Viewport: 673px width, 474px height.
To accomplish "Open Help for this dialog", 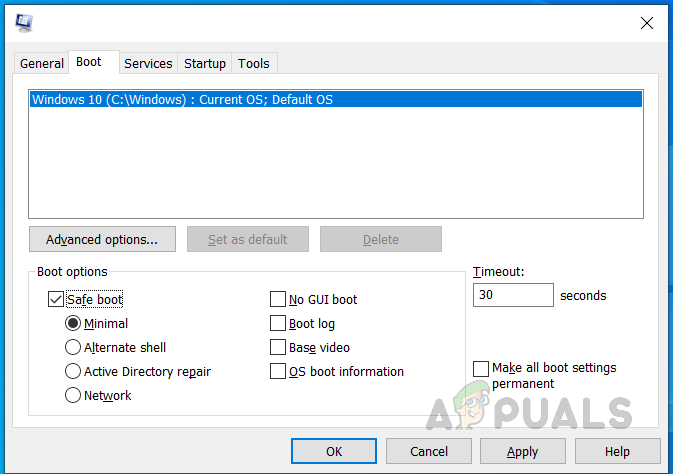I will click(618, 451).
